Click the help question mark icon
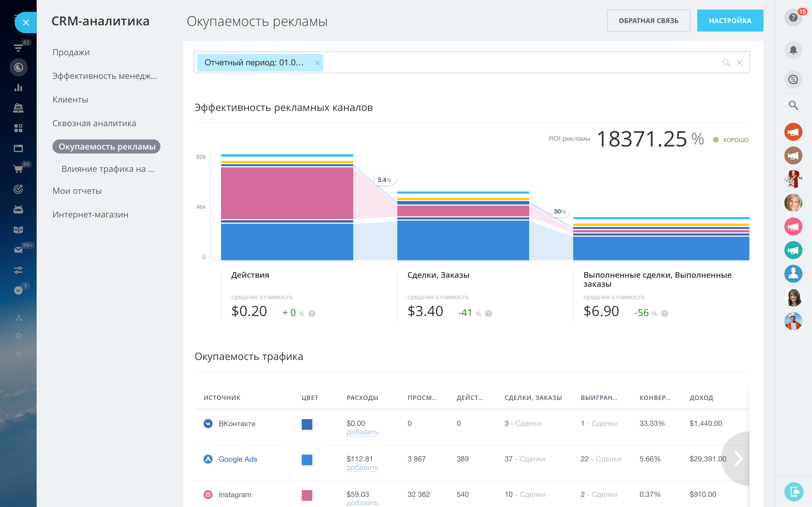Image resolution: width=812 pixels, height=507 pixels. 793,17
